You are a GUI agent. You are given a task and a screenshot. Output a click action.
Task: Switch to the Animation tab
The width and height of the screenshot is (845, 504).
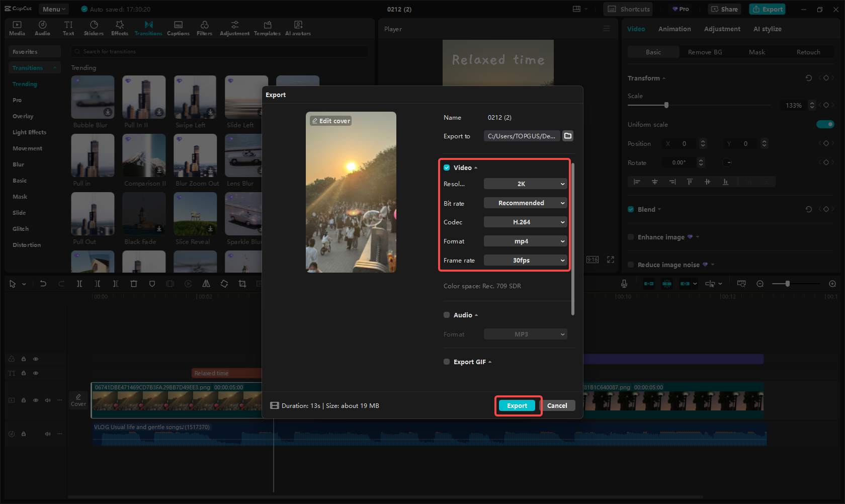click(674, 29)
